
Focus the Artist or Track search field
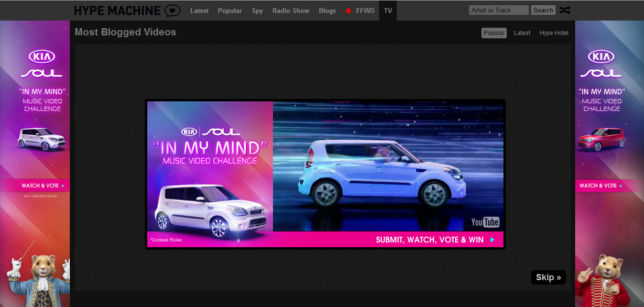[x=499, y=10]
